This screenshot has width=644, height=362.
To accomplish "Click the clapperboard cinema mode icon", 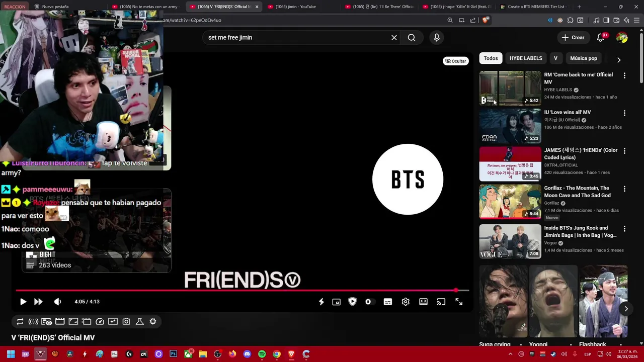I will pyautogui.click(x=60, y=321).
